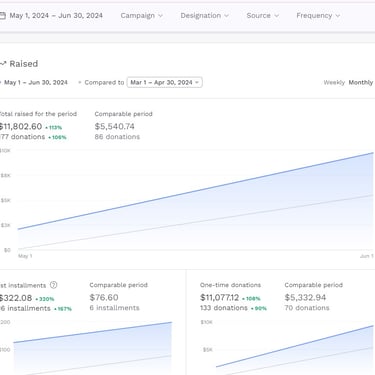Viewport: 375px width, 375px height.
Task: Click the Jun 1 point on Raised chart
Action: coord(373,153)
